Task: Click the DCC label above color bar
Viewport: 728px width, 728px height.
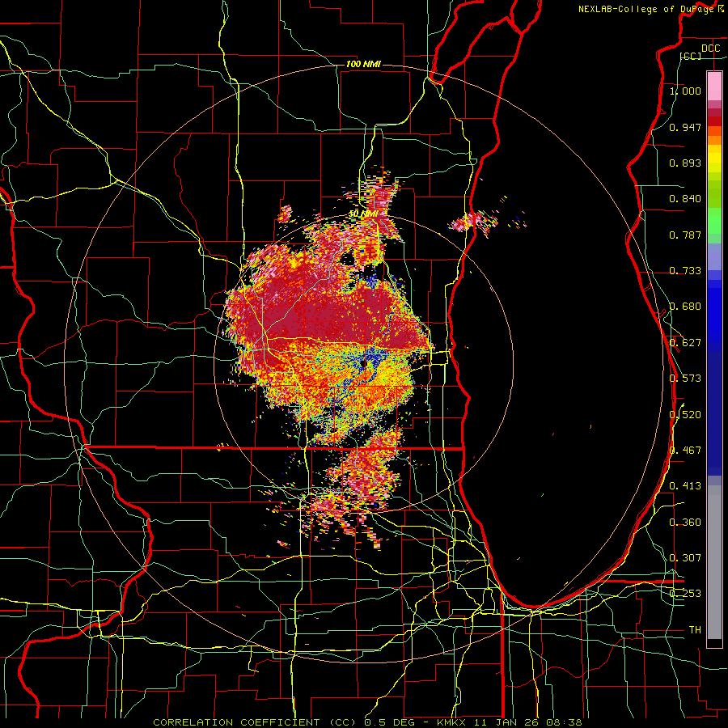Action: coord(710,49)
